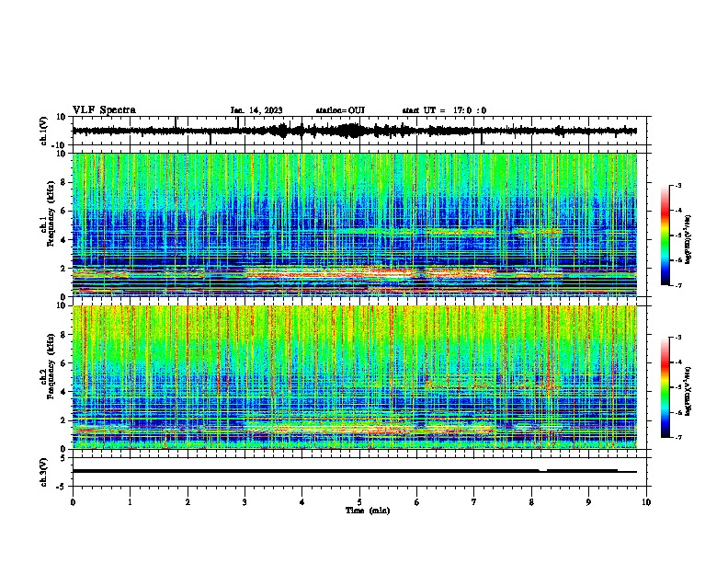Click the "2" kHz tick on ch.1 spectrogram axis

point(64,269)
